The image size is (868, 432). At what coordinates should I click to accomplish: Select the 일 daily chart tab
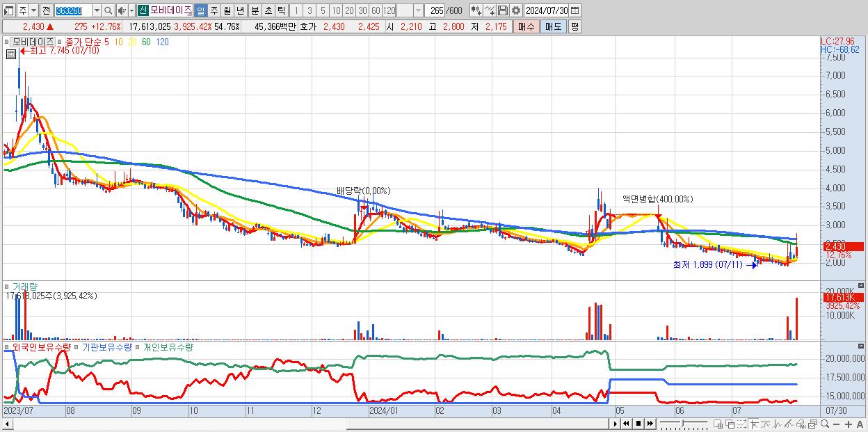coord(200,10)
